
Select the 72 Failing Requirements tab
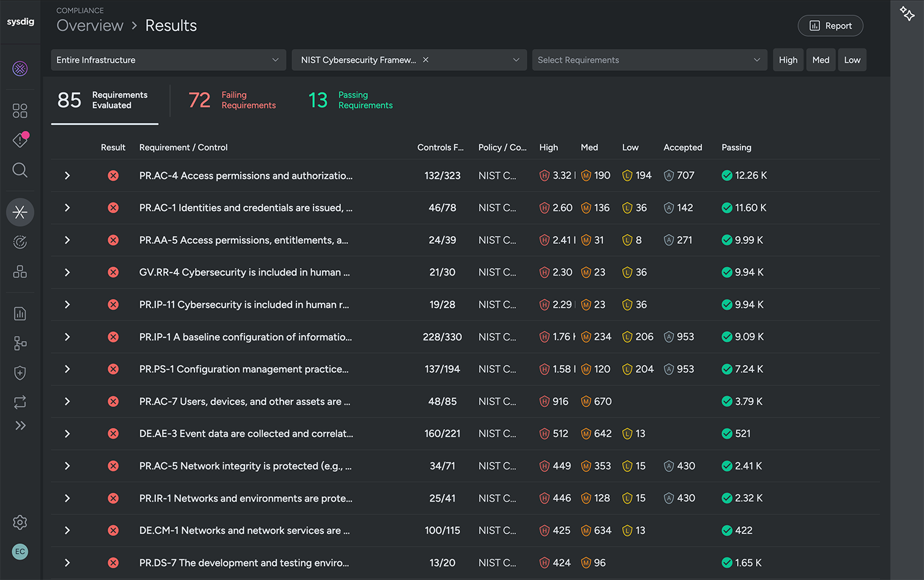232,100
